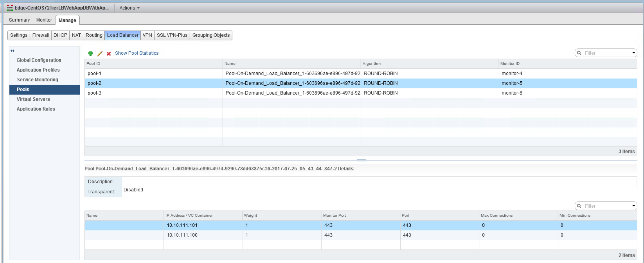
Task: Click the members table Name column header
Action: 124,216
